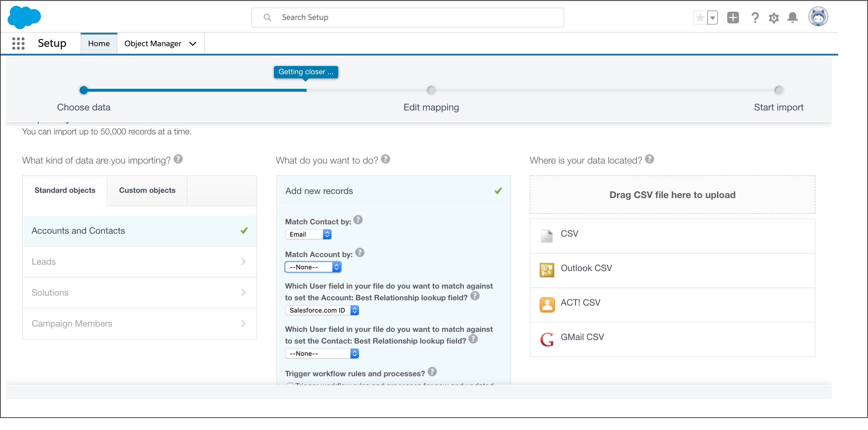Select the Outlook CSV data source
Viewport: 868px width, 430px height.
586,268
